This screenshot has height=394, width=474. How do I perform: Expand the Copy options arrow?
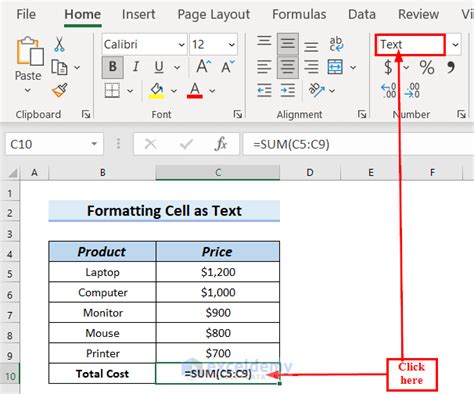click(x=77, y=67)
